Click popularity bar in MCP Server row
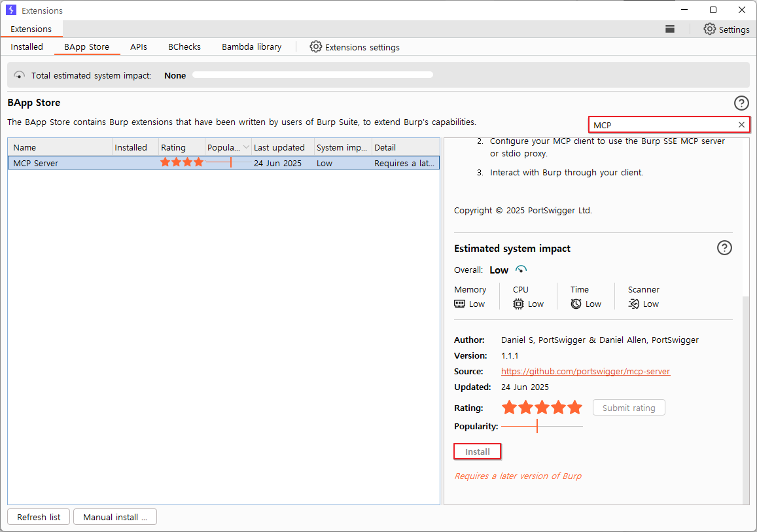Image resolution: width=757 pixels, height=532 pixels. point(229,163)
